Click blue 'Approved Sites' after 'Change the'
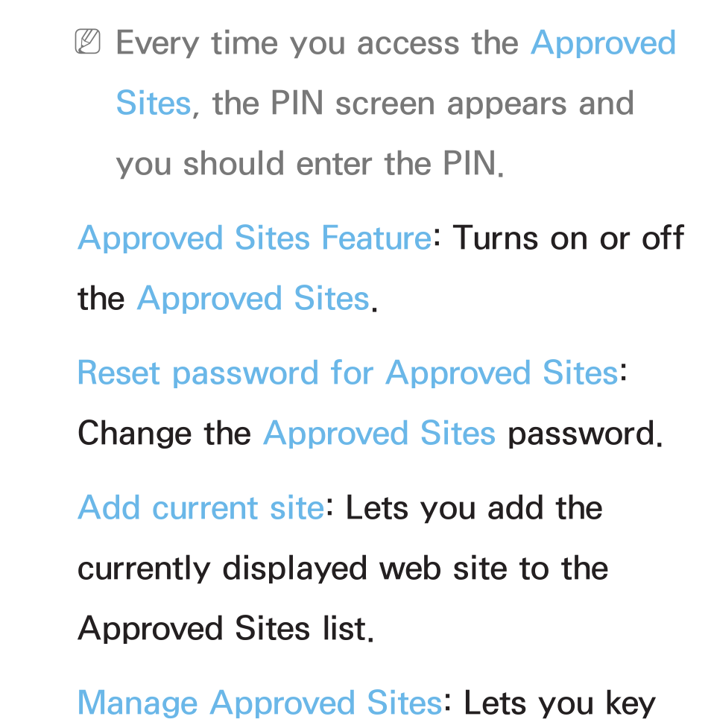Viewport: 711px width, 728px height. pyautogui.click(x=379, y=434)
